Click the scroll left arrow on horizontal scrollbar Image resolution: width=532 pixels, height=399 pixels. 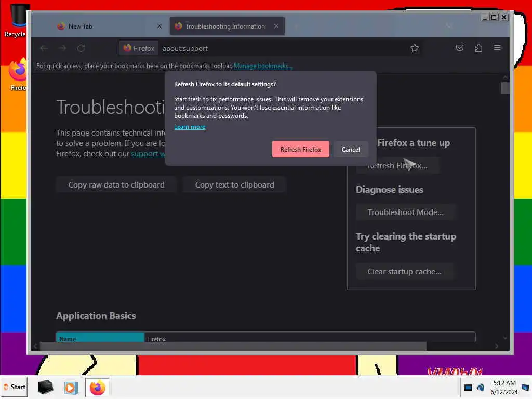click(x=35, y=346)
